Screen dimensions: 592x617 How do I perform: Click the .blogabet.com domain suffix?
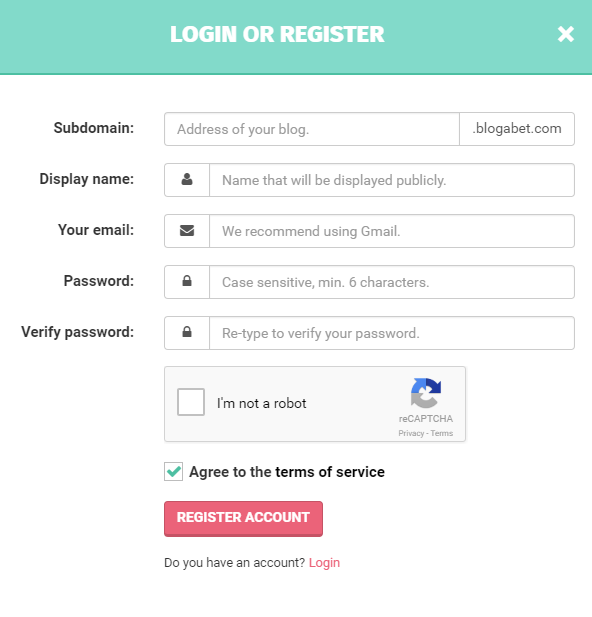click(517, 129)
